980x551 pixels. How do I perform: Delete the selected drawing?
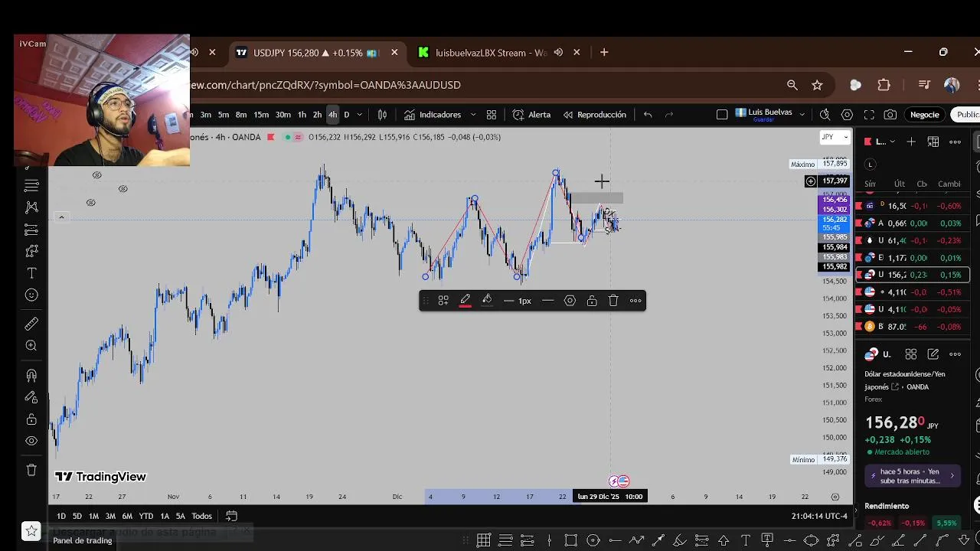pyautogui.click(x=613, y=301)
